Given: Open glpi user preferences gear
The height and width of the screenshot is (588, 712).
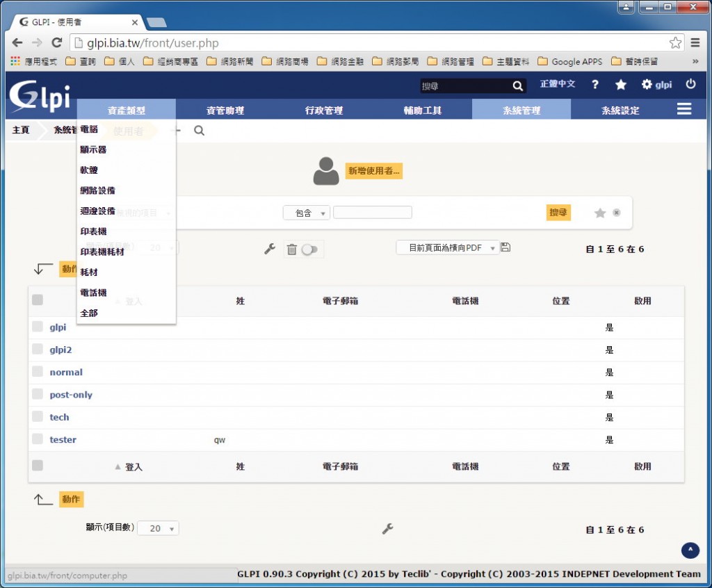Looking at the screenshot, I should click(656, 85).
